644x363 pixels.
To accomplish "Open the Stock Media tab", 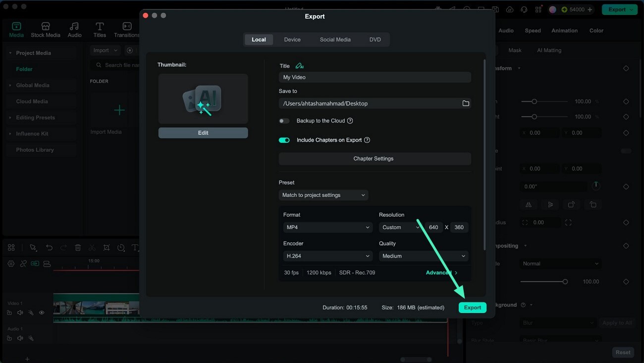I will pyautogui.click(x=46, y=29).
